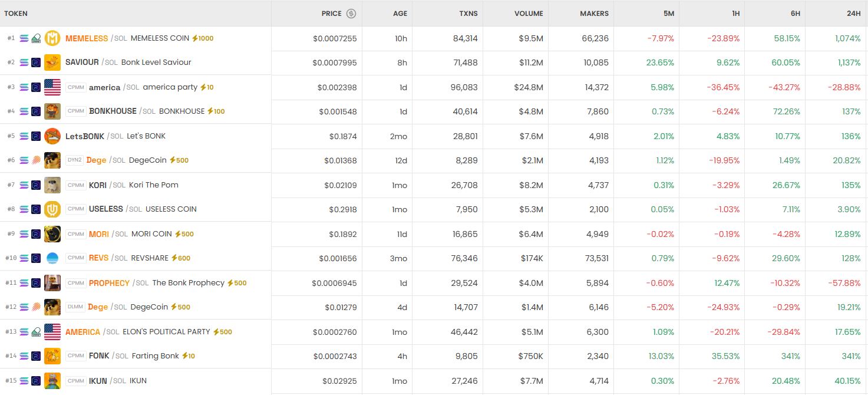The image size is (868, 395).
Task: Click the IKUN token logo icon
Action: point(52,381)
